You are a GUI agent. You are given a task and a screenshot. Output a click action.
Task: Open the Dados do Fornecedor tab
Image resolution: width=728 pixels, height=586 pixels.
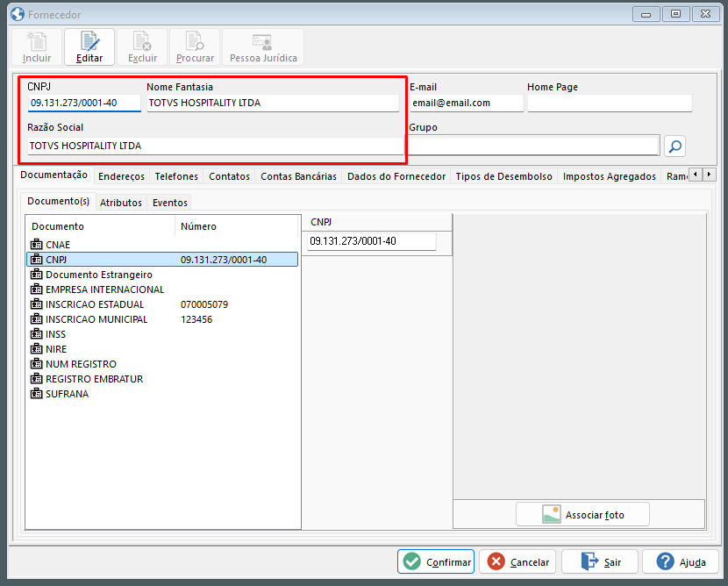pyautogui.click(x=396, y=176)
